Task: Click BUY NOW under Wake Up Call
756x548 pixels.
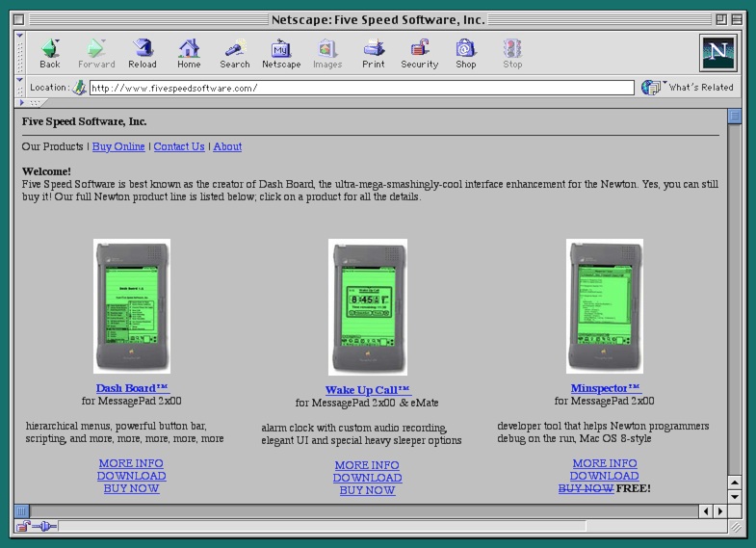Action: click(x=367, y=490)
